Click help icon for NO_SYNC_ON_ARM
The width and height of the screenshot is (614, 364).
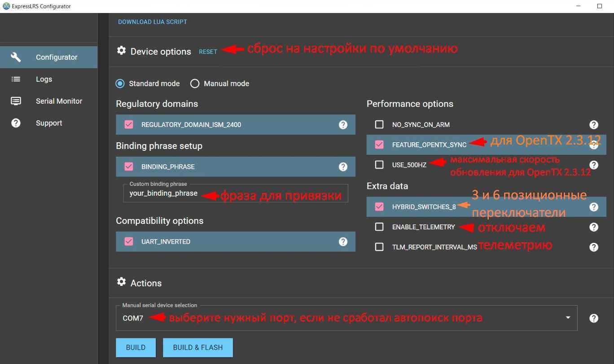[x=593, y=125]
